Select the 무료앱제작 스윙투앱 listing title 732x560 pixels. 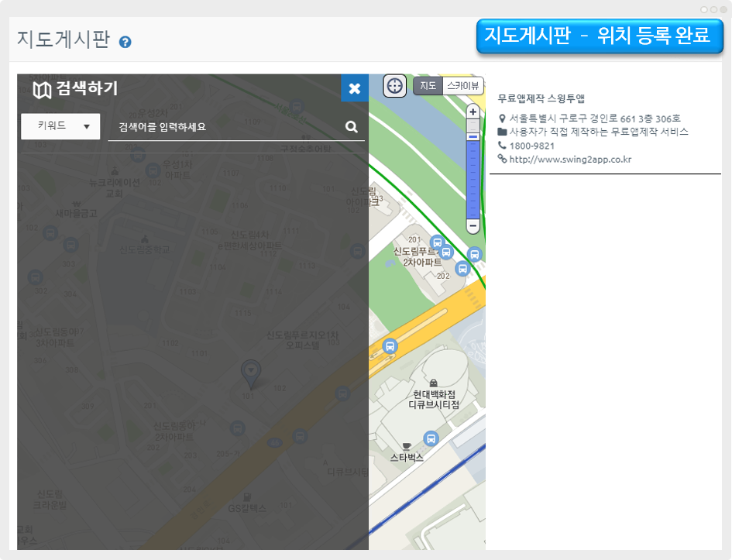pos(541,98)
